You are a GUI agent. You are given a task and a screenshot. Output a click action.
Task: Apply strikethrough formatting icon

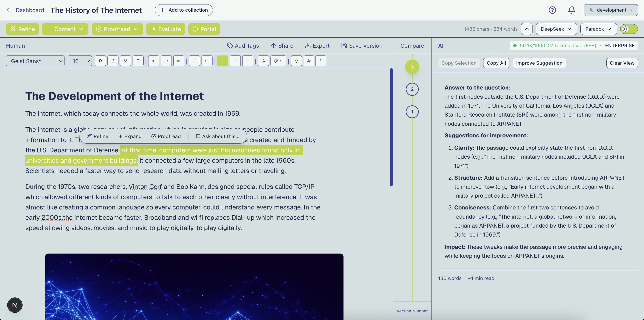tap(138, 61)
